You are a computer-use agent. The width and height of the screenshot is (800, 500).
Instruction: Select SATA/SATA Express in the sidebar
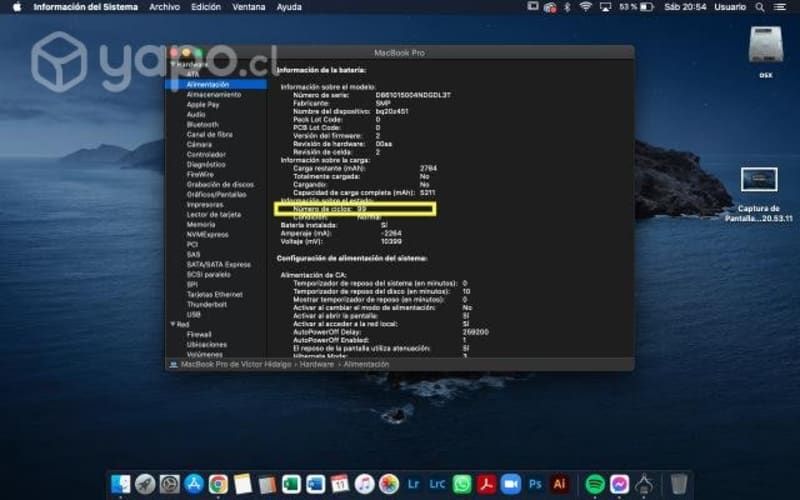point(218,264)
